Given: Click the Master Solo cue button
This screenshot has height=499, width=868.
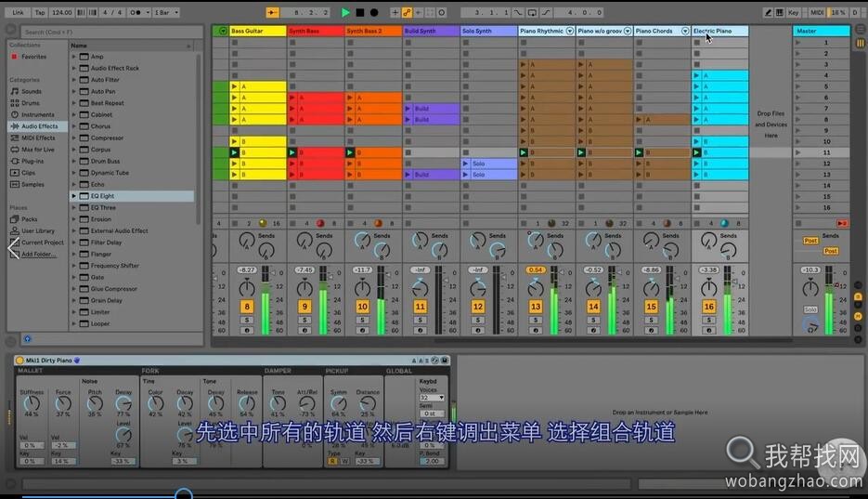Looking at the screenshot, I should click(810, 309).
